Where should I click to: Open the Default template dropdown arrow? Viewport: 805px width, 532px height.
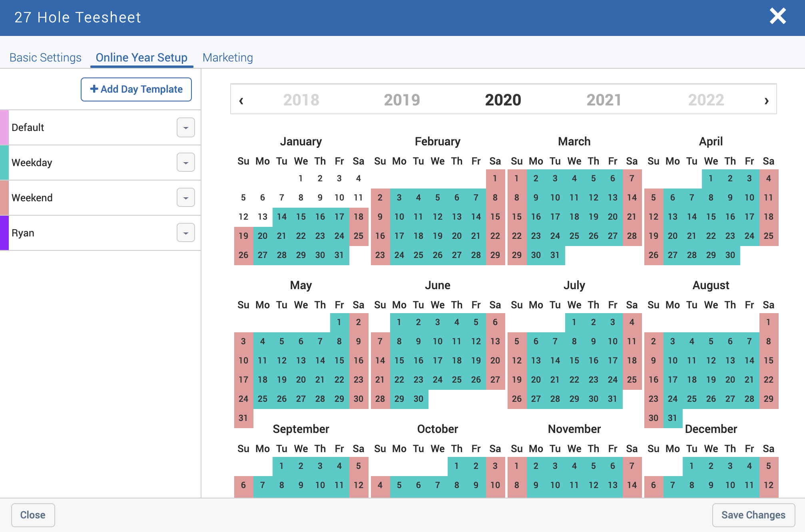pos(185,128)
